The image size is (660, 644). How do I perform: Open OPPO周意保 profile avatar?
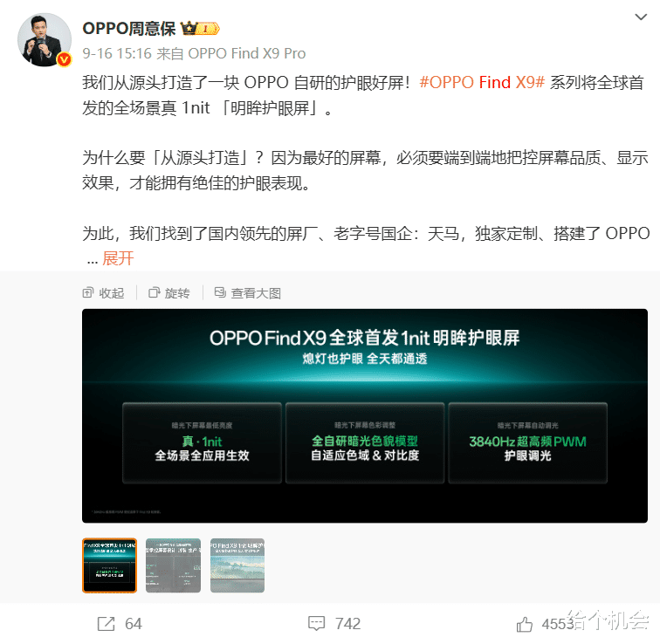tap(45, 40)
